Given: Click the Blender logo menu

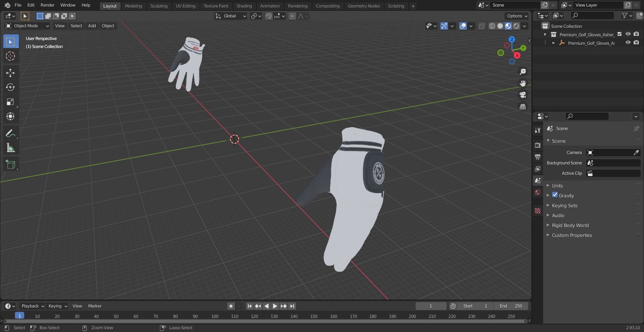Looking at the screenshot, I should pos(8,5).
